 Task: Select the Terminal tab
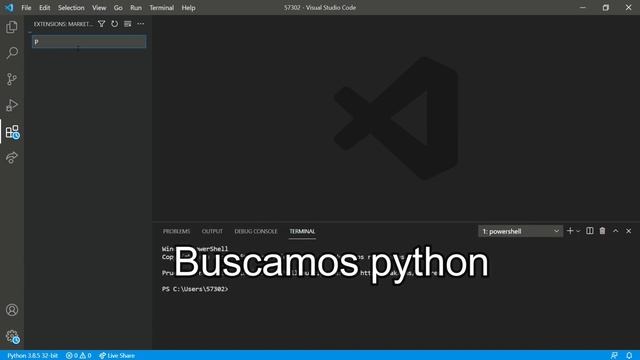[302, 231]
